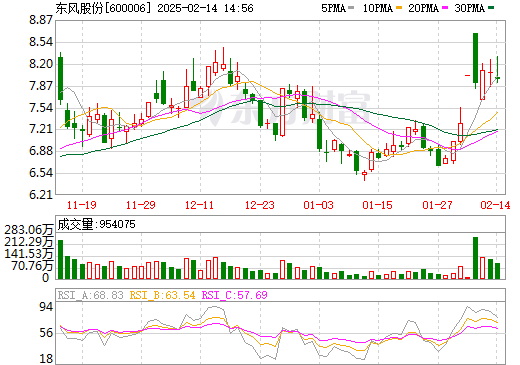Click the 56 RSI axis label
520x365 pixels.
(x=46, y=333)
